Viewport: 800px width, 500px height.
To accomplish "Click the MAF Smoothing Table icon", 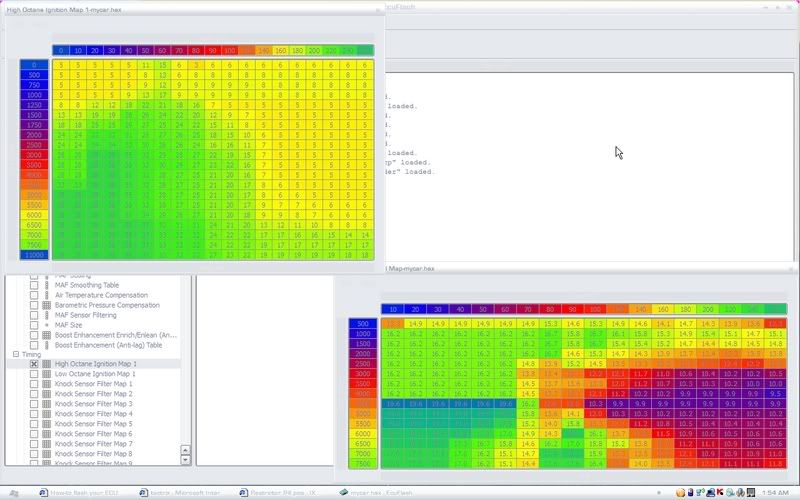I will tap(47, 285).
